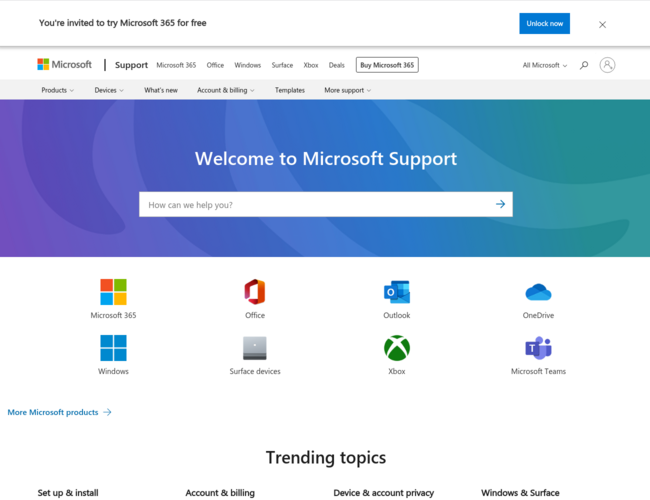
Task: Open the OneDrive cloud icon
Action: 538,292
